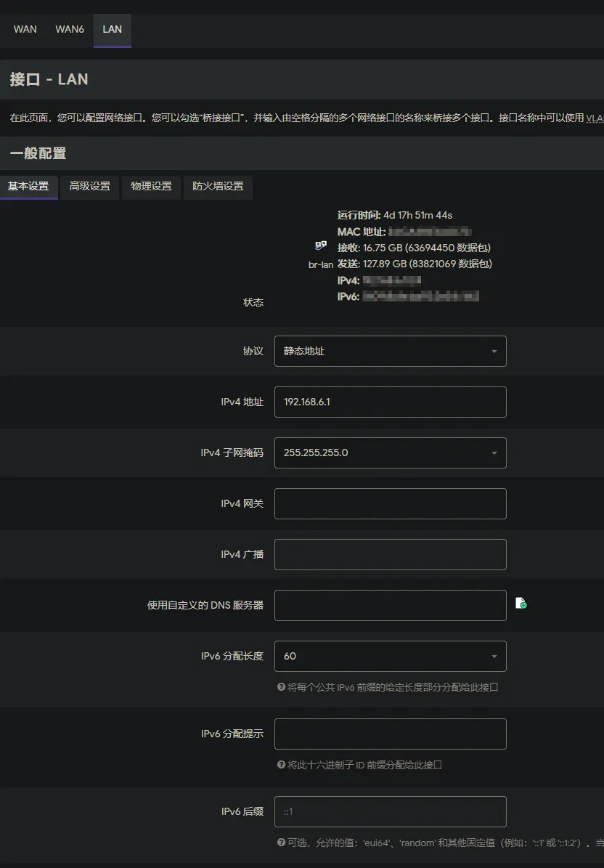Click help icon under IPv6 分配提示
This screenshot has width=604, height=868.
[x=281, y=764]
